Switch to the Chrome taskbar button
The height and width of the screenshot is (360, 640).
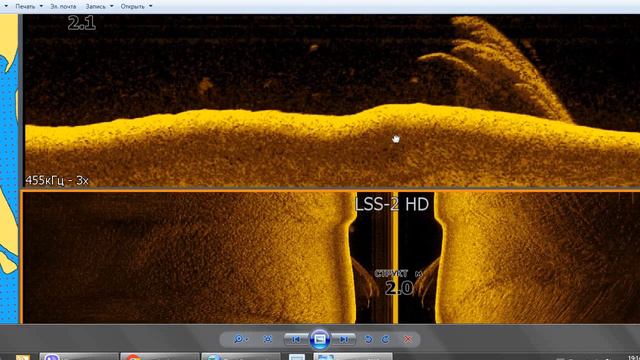(160, 357)
